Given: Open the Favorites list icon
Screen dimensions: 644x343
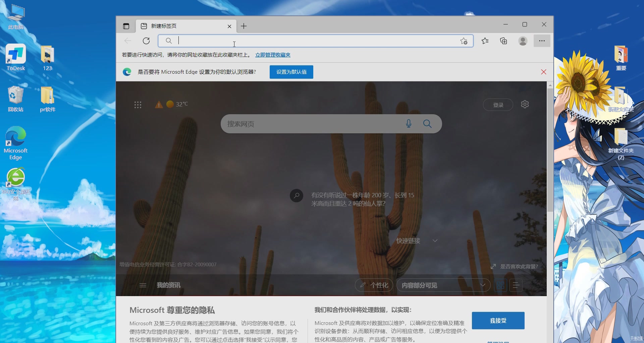Looking at the screenshot, I should click(x=485, y=41).
